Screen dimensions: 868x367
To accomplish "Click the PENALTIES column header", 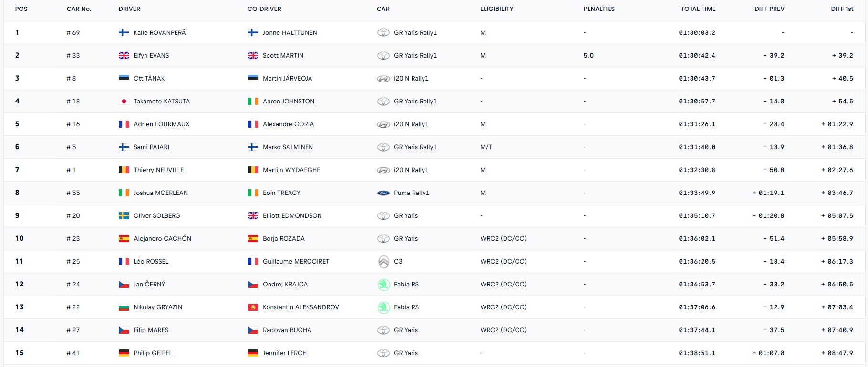I will pyautogui.click(x=599, y=9).
